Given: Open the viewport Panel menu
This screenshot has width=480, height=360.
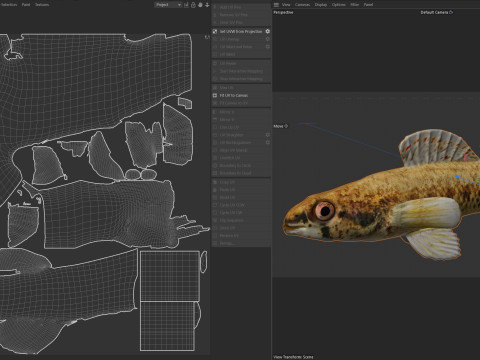Looking at the screenshot, I should [368, 5].
